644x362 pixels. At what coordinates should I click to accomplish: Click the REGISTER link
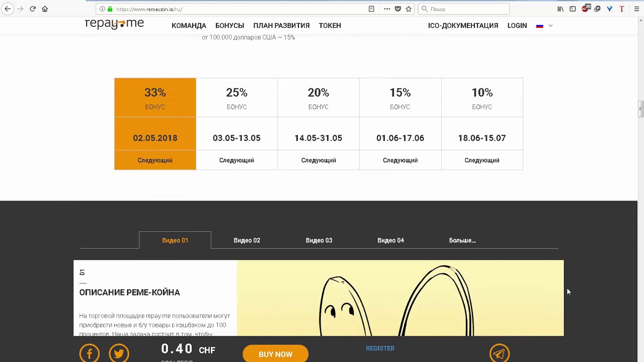point(380,348)
